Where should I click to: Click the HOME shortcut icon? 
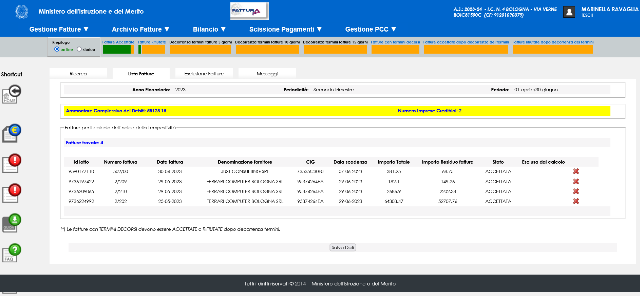[12, 94]
